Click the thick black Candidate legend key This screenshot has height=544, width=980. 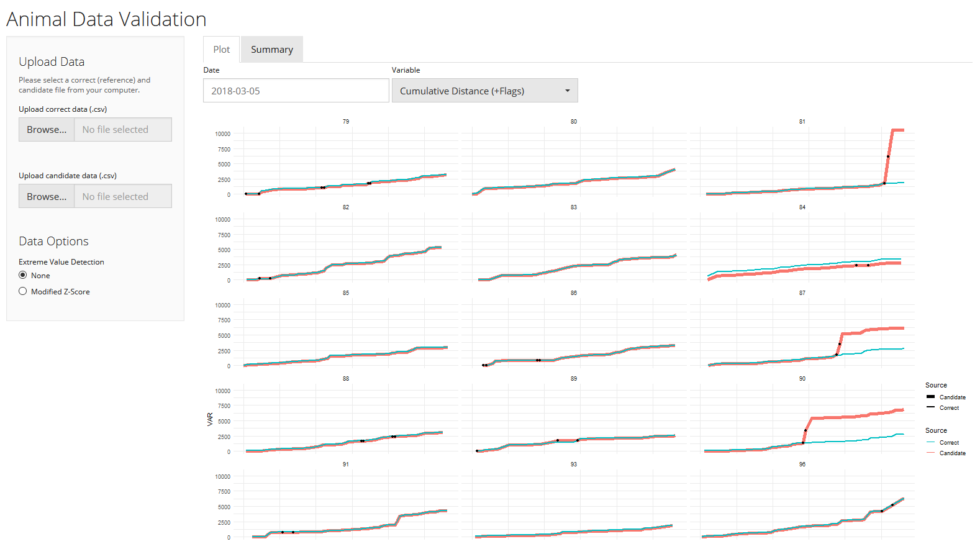930,397
